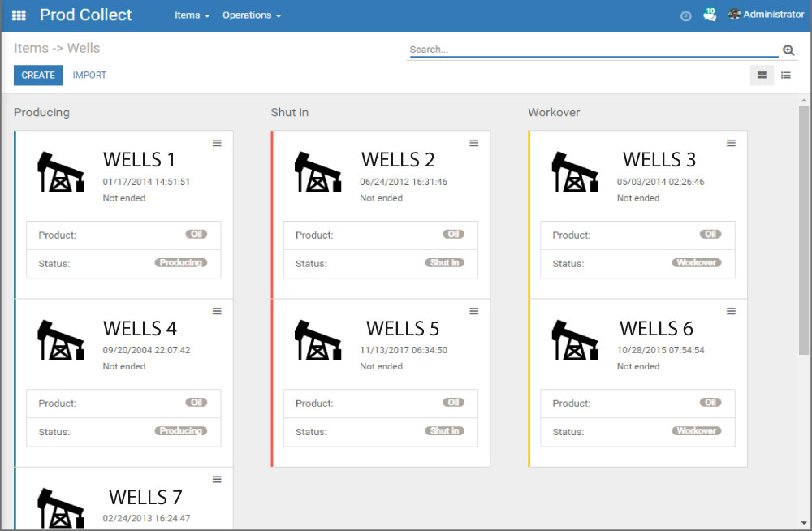This screenshot has width=812, height=531.
Task: Open the hamburger menu on WELLS 6 card
Action: pos(731,311)
